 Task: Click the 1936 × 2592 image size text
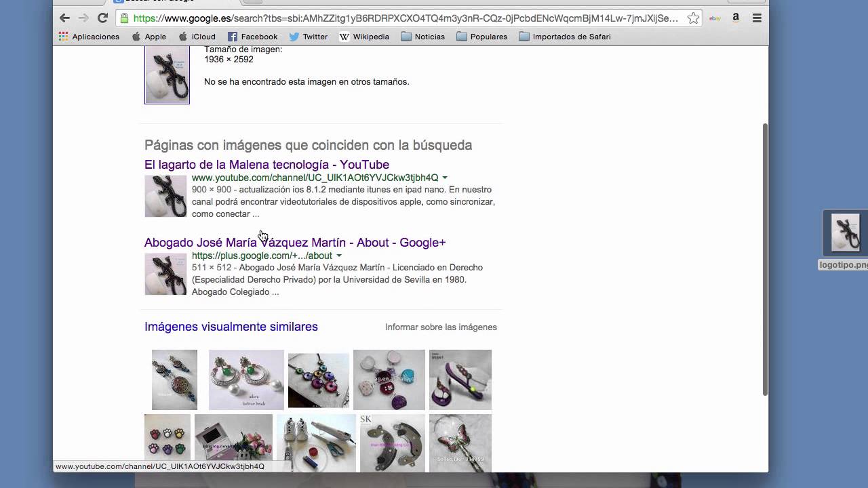229,60
